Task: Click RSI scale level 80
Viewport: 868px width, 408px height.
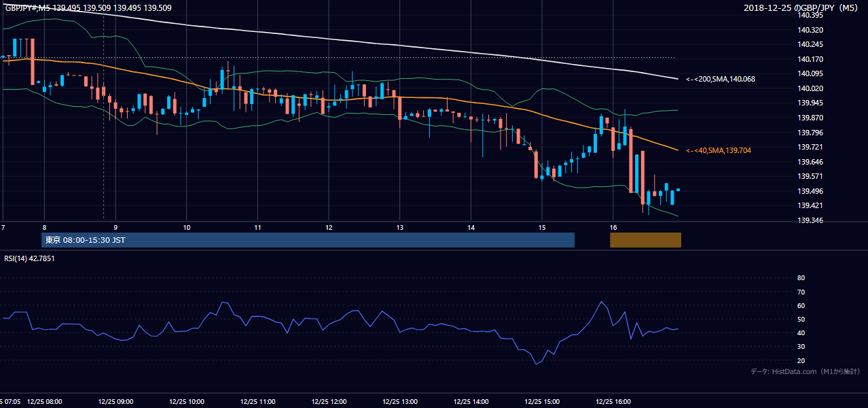Action: coord(801,278)
